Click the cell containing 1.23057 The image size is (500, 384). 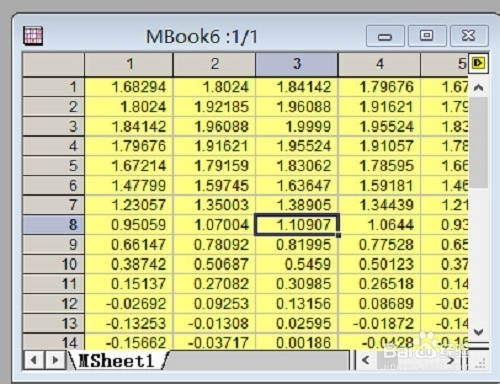(129, 205)
